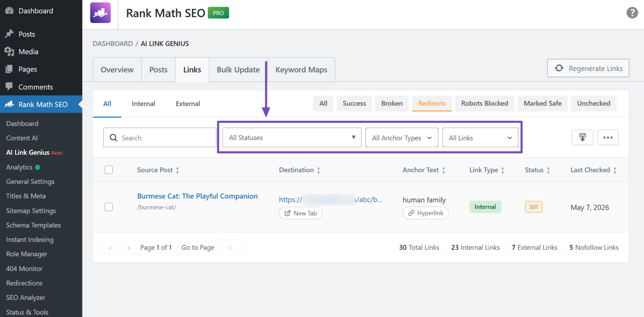Open Titles & Meta sidebar item
This screenshot has height=317, width=644.
click(x=26, y=196)
